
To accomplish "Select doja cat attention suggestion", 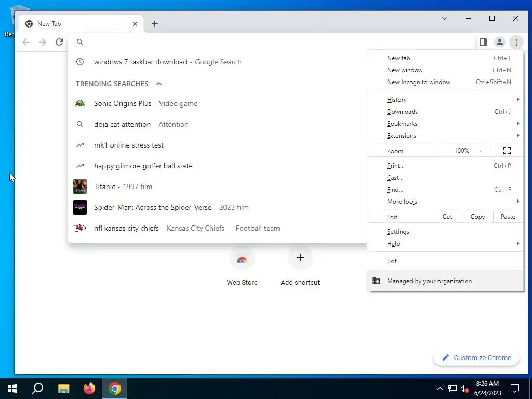I will (x=217, y=124).
